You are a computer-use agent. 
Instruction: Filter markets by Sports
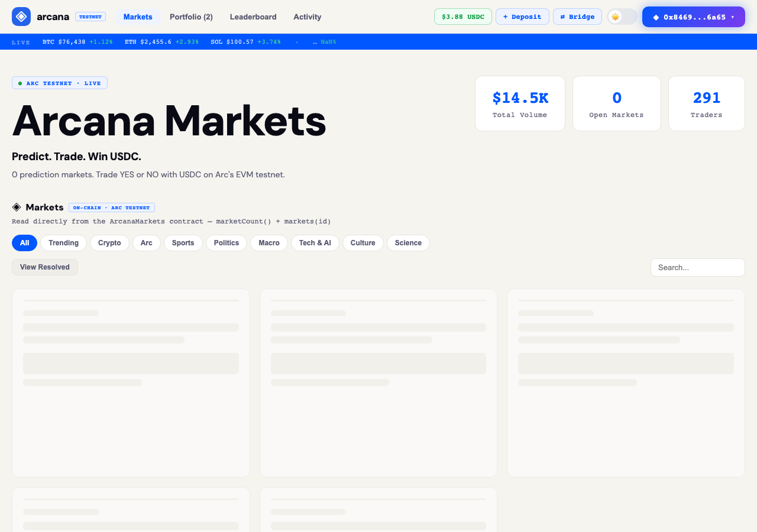pos(183,243)
